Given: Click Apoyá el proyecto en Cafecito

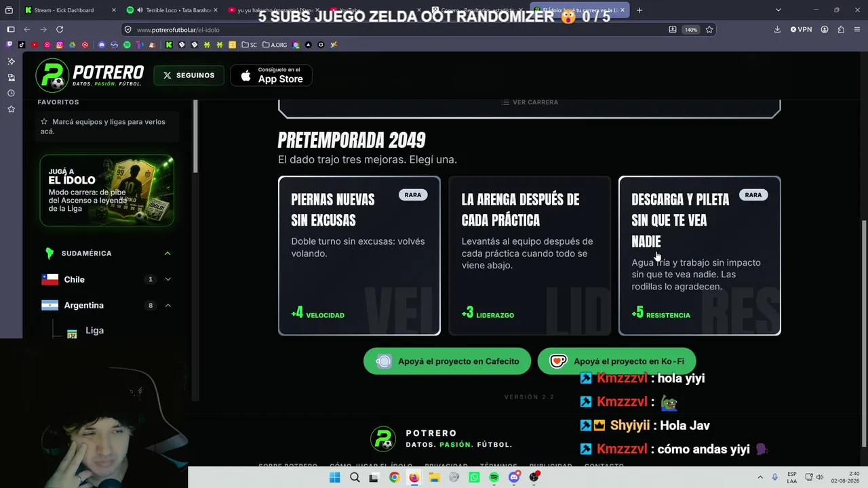Looking at the screenshot, I should (x=448, y=361).
